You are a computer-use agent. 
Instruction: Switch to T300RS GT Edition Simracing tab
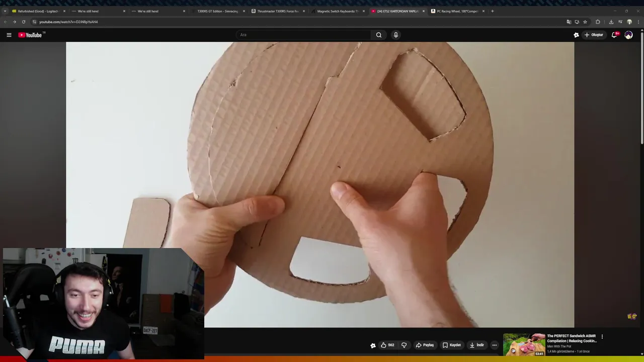coord(218,11)
